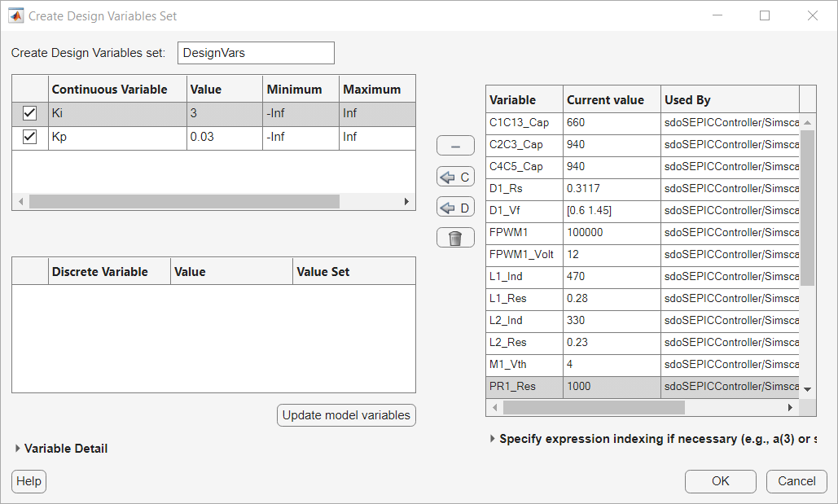Click the MATLAB logo in title bar
838x504 pixels.
(x=15, y=15)
